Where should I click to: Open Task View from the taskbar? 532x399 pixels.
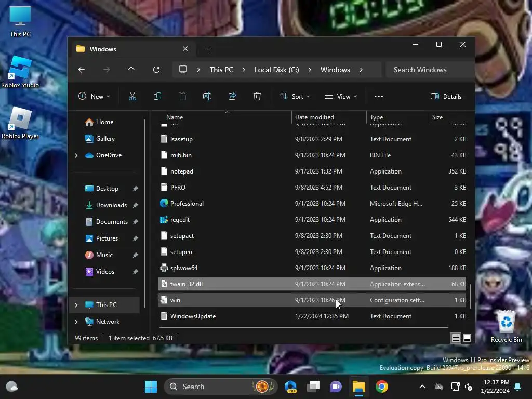point(313,387)
